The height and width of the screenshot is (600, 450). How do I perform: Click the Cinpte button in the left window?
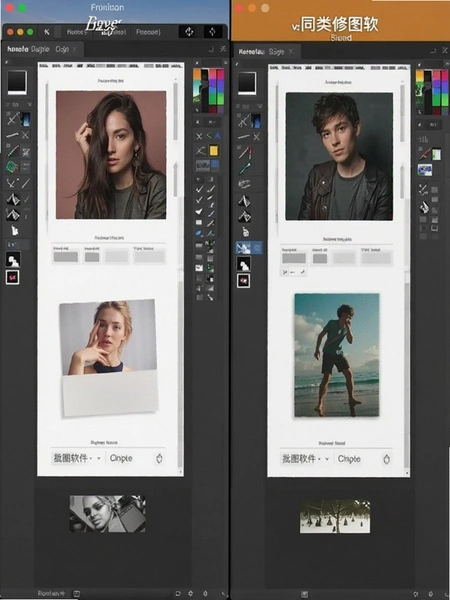coord(121,458)
